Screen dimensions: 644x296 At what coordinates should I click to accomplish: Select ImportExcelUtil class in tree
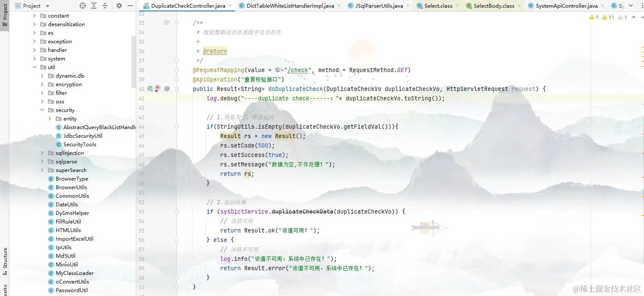pos(71,239)
